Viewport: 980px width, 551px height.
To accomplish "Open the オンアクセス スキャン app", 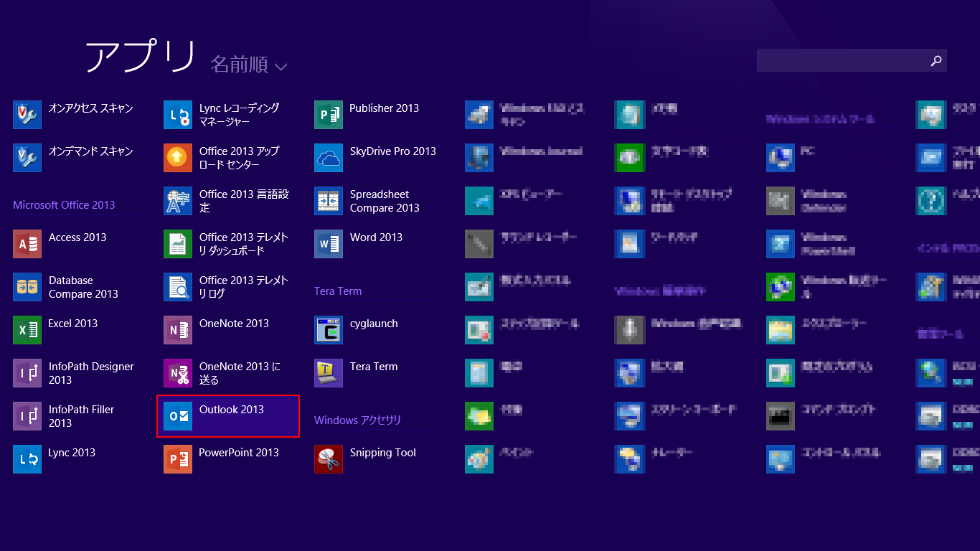I will tap(79, 115).
